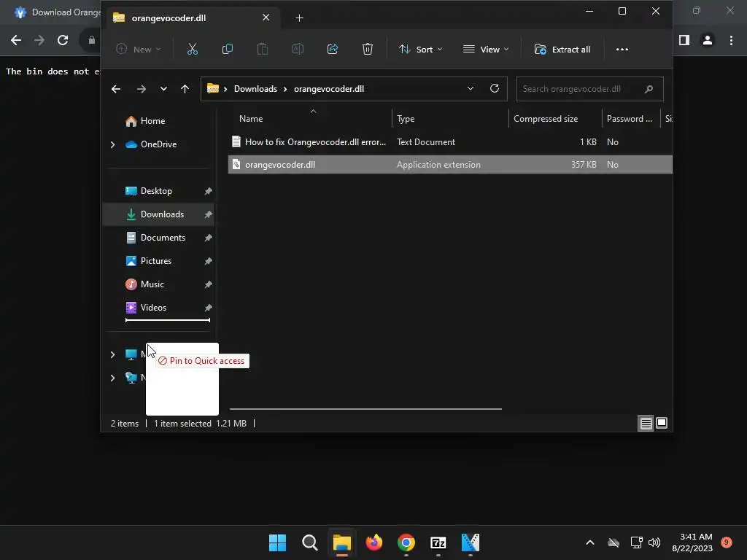Close the orangevocoder.dll Explorer tab
The height and width of the screenshot is (560, 747).
(266, 17)
